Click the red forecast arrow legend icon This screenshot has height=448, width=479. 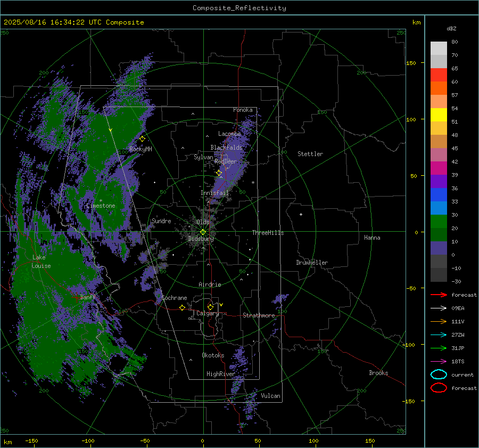[439, 295]
